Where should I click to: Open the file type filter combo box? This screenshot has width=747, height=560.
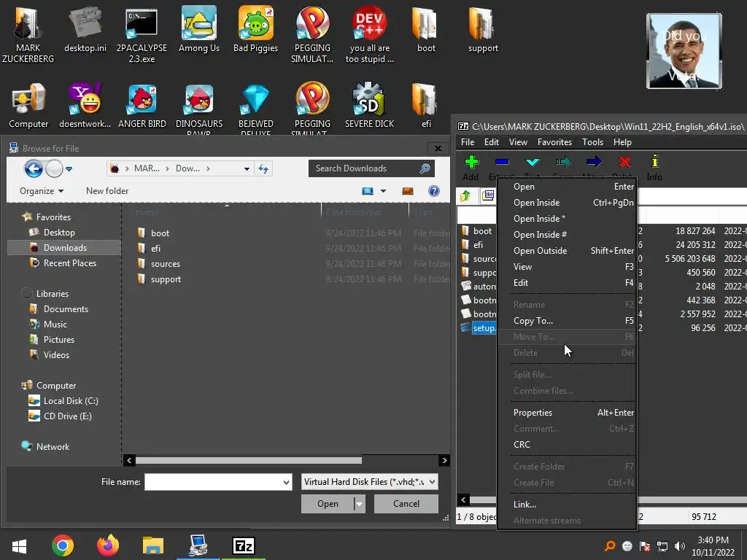click(x=369, y=482)
